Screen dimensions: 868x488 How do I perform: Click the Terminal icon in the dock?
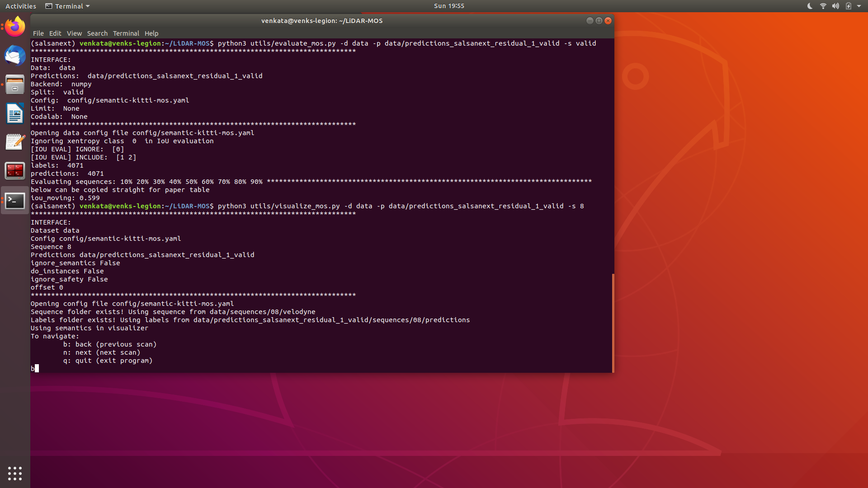[15, 200]
